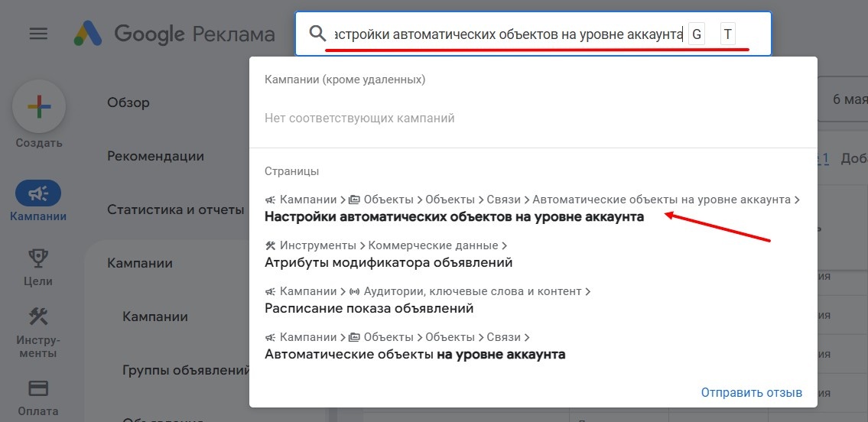
Task: Click inside the search text field
Action: 505,34
